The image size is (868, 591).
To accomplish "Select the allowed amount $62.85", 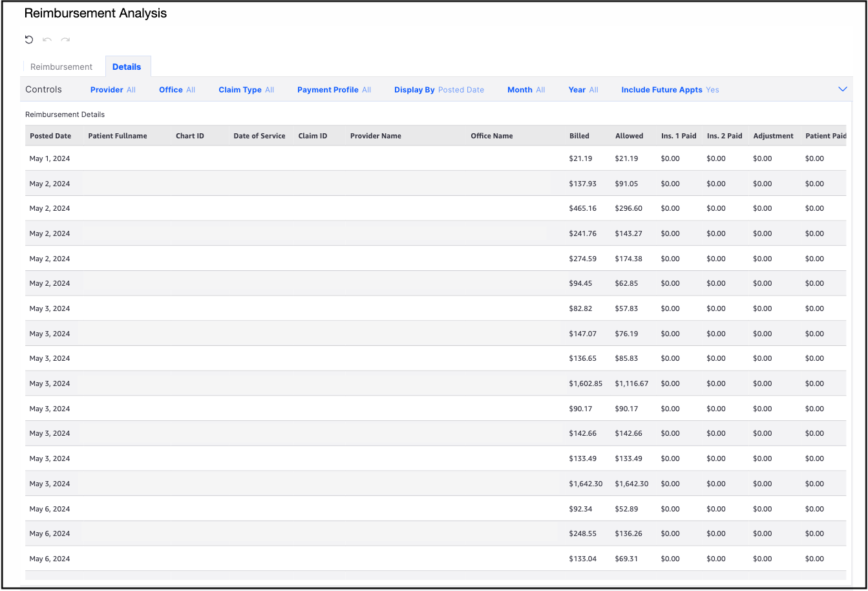I will (x=626, y=283).
